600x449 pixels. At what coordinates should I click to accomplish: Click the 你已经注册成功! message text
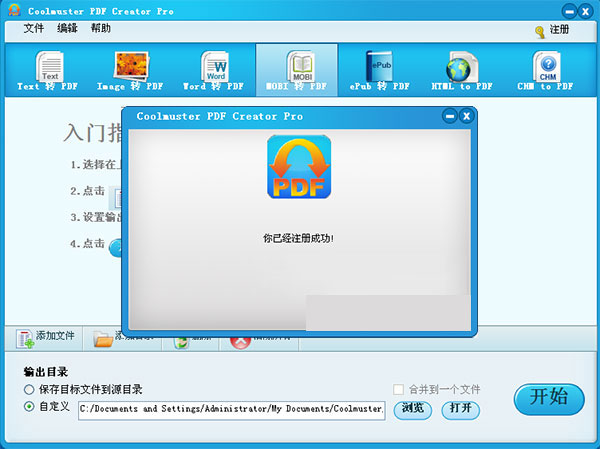(x=298, y=238)
